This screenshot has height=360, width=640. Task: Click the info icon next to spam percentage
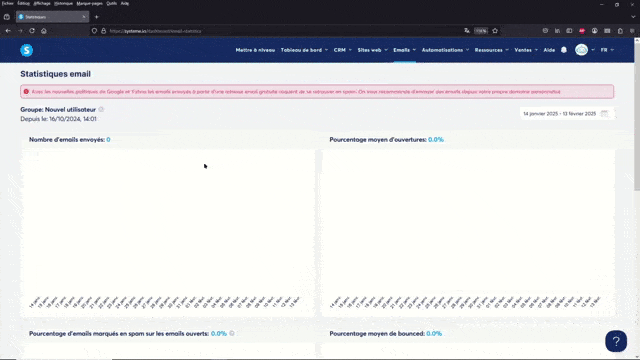(x=232, y=333)
